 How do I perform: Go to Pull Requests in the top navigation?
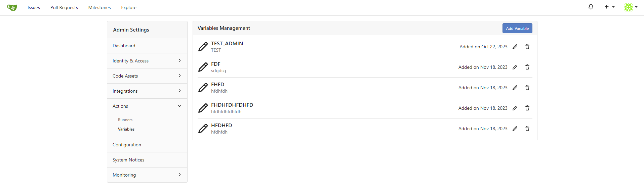tap(64, 7)
